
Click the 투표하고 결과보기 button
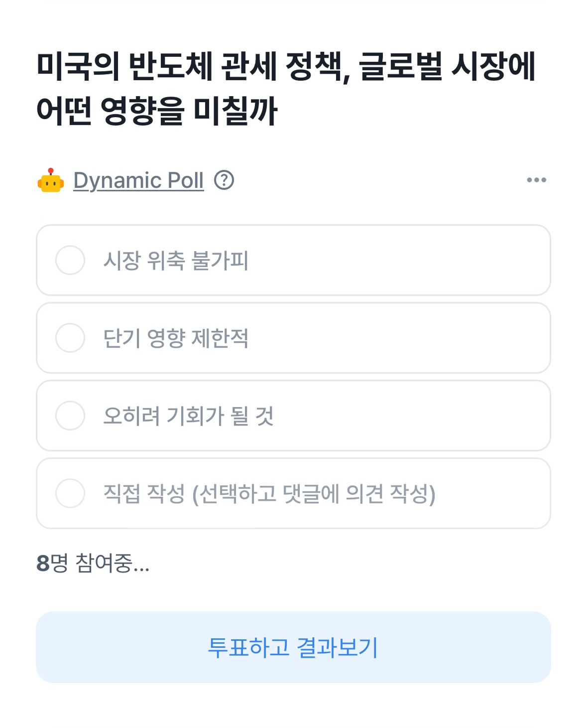[293, 647]
